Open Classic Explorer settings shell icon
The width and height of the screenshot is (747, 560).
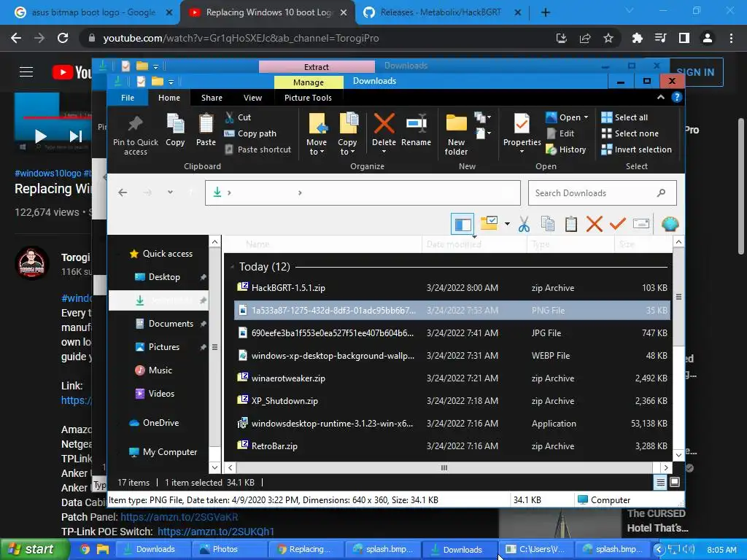coord(670,224)
